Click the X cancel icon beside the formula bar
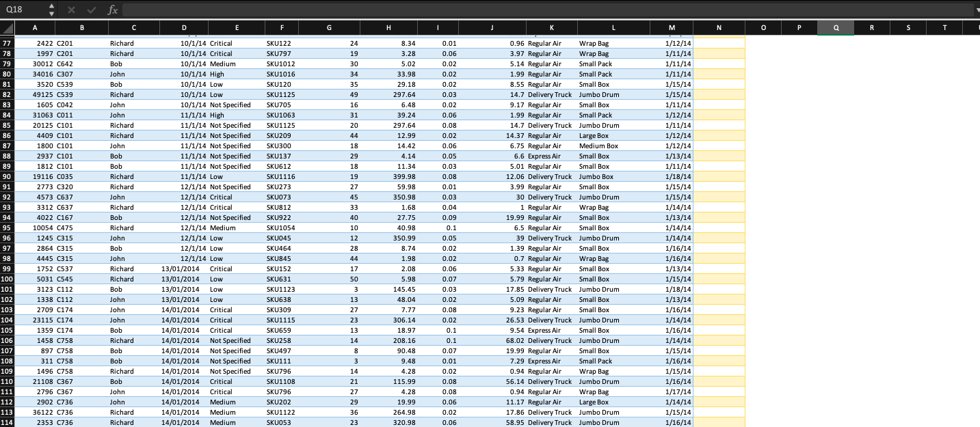The image size is (980, 427). pyautogui.click(x=71, y=10)
